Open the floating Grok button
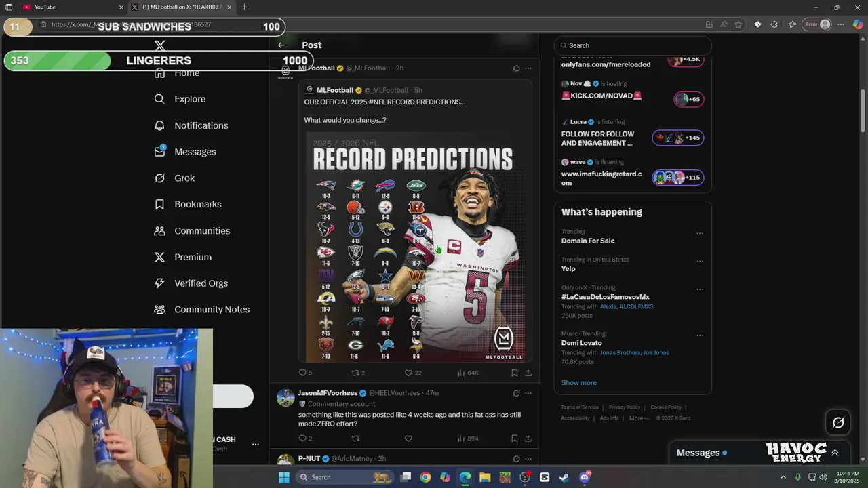This screenshot has height=488, width=868. [838, 423]
